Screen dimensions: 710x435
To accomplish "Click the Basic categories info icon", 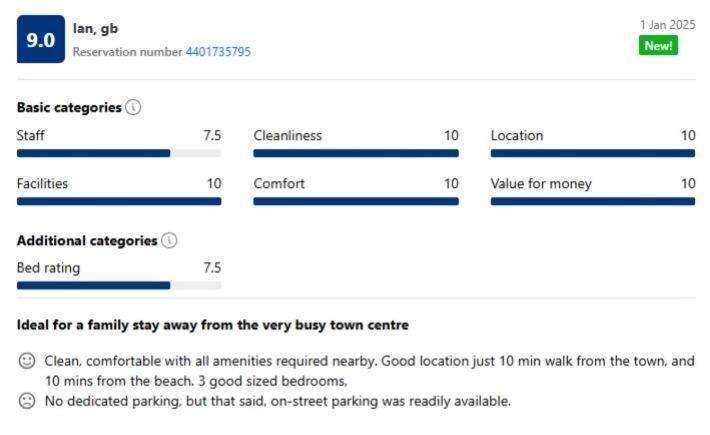I will click(x=133, y=107).
